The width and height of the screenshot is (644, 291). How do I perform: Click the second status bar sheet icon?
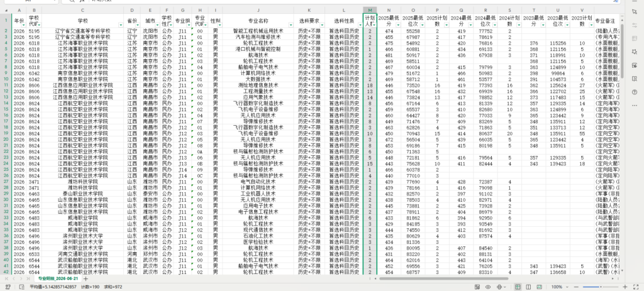click(23, 287)
